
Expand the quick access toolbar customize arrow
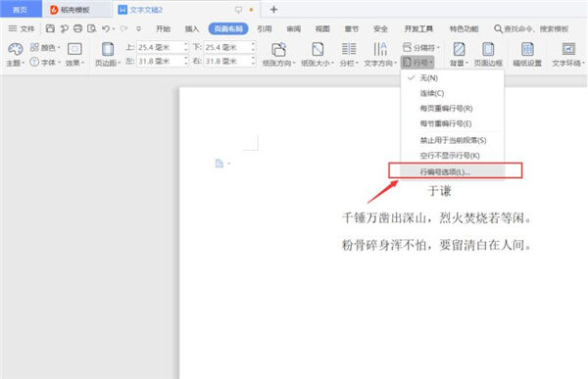click(x=138, y=28)
